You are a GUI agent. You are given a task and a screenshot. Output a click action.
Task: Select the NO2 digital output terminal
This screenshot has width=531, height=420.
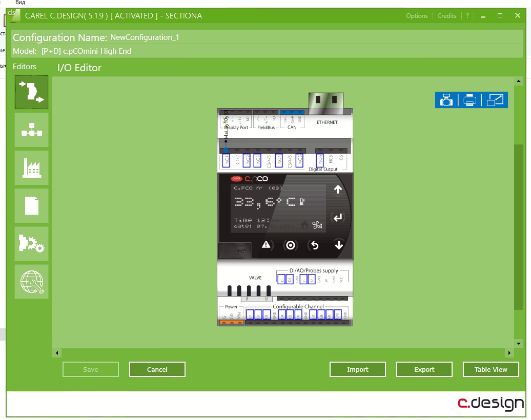click(x=247, y=160)
